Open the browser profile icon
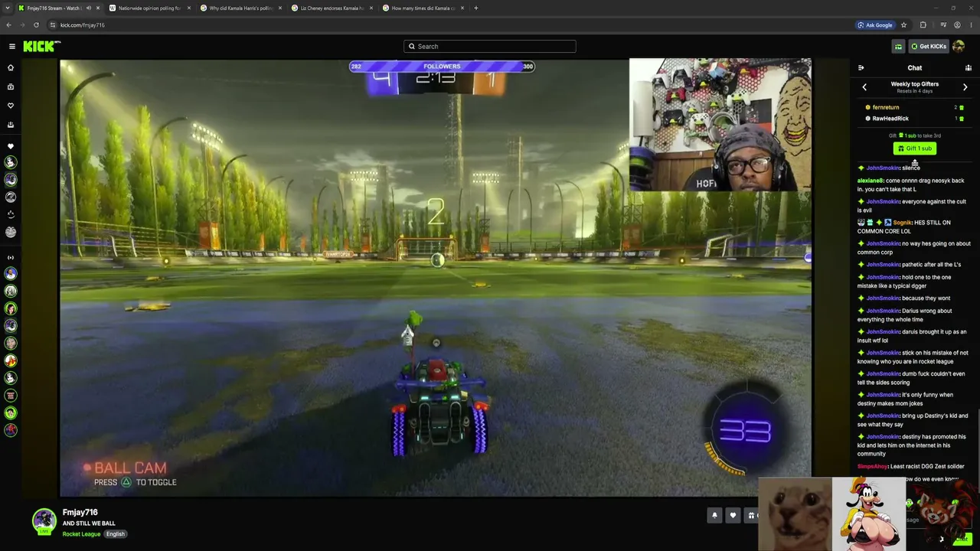This screenshot has width=980, height=551. [957, 24]
